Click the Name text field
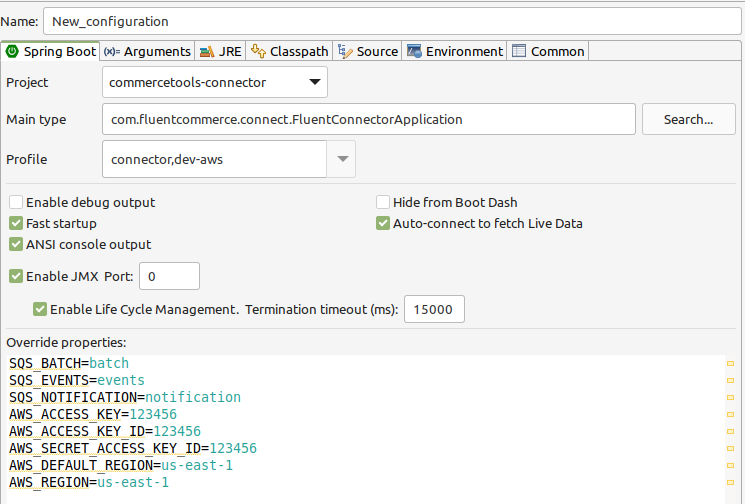Screen dimensions: 745x504 pyautogui.click(x=390, y=20)
